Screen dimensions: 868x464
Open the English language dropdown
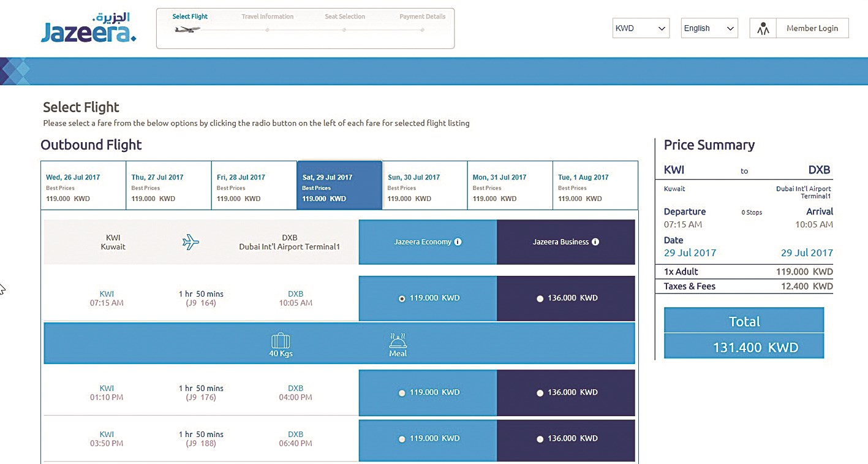point(709,28)
